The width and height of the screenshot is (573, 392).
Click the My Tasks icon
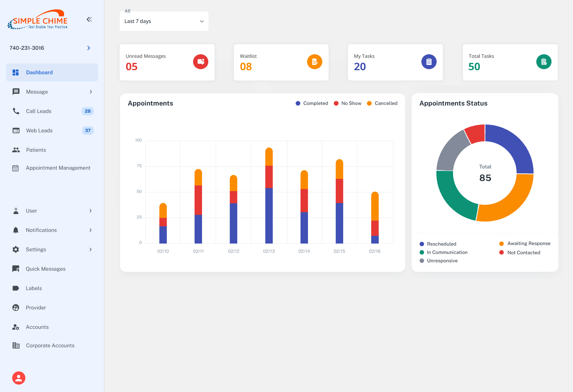[x=428, y=61]
